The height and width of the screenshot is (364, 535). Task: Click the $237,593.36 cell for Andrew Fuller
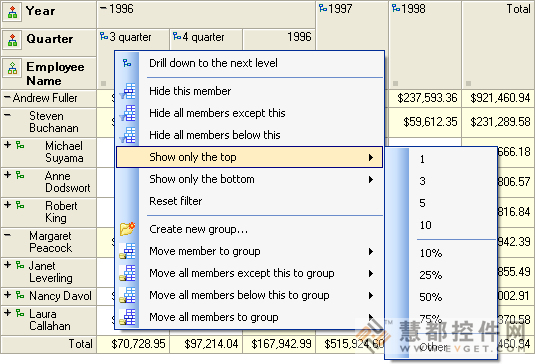click(x=425, y=98)
